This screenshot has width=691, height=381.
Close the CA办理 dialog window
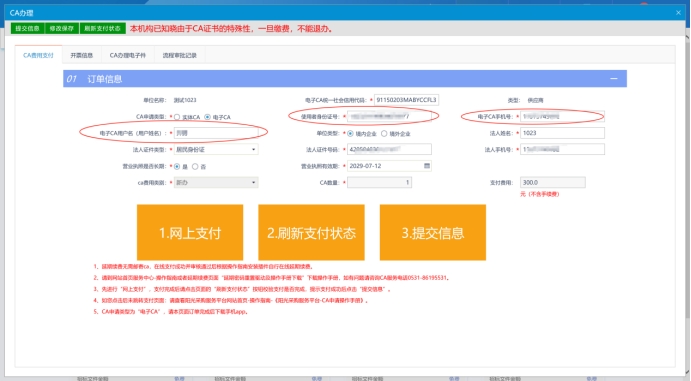(678, 13)
